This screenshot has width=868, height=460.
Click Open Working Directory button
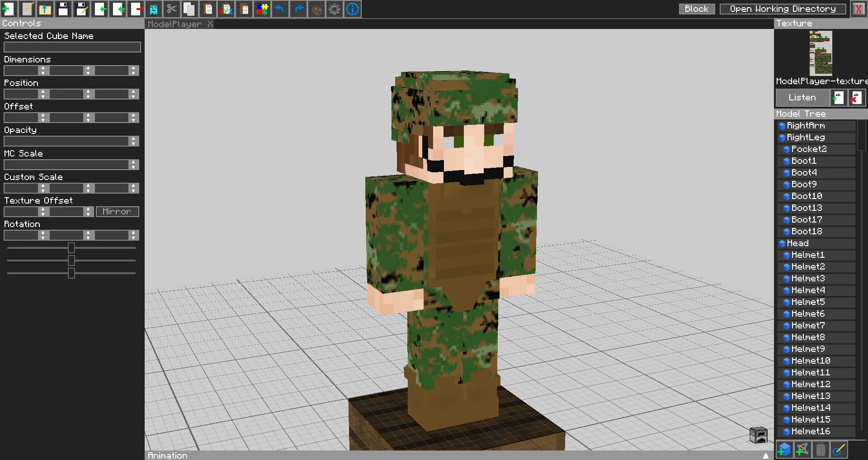783,9
